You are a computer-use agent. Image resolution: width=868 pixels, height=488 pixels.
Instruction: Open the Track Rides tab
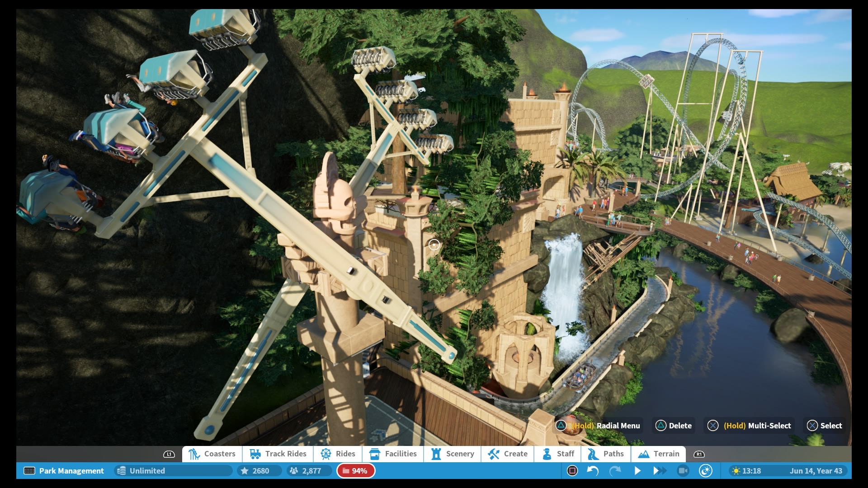click(278, 454)
